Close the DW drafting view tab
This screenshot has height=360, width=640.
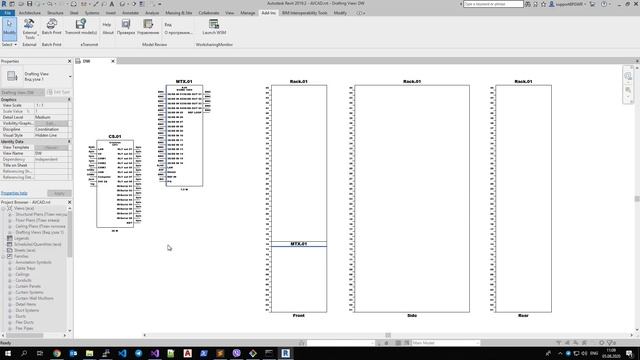[x=113, y=61]
